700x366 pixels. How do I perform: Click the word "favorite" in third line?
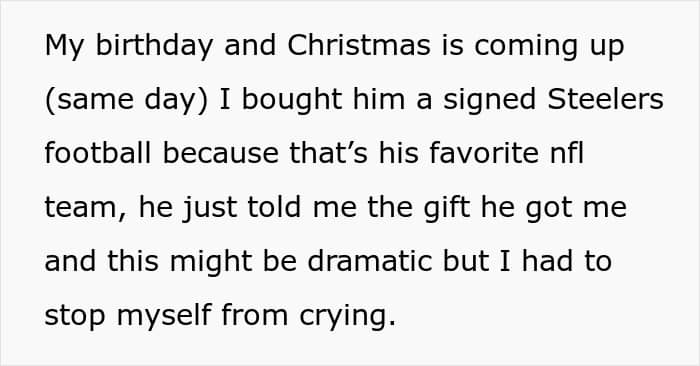484,153
